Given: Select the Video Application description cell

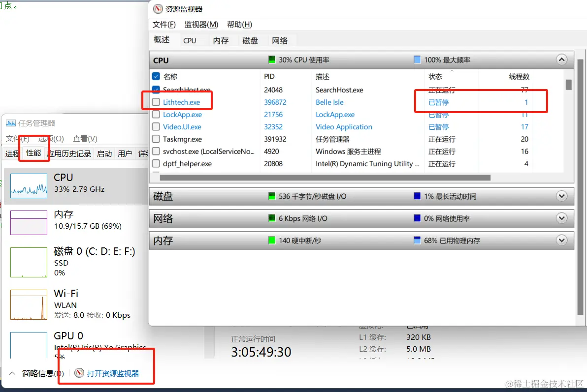Looking at the screenshot, I should tap(344, 127).
